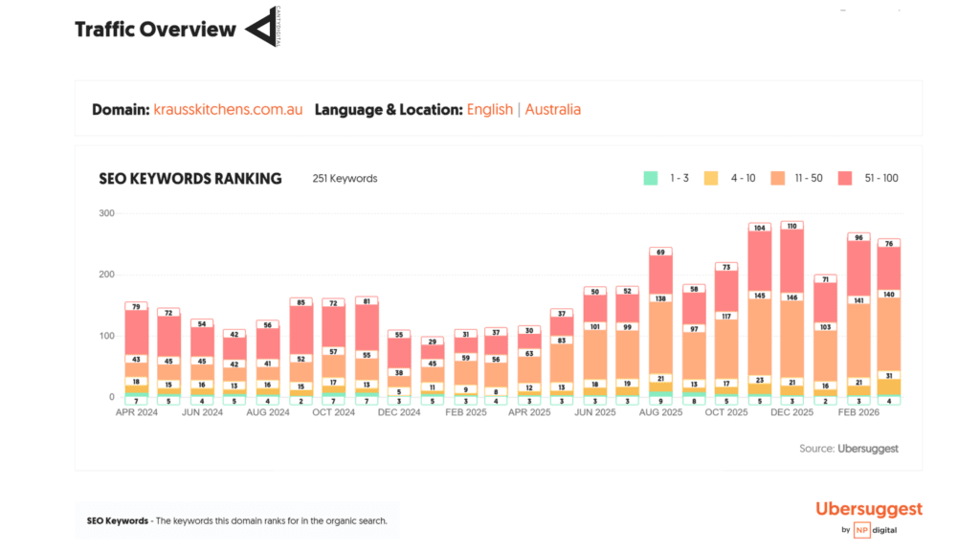Click the 23 yellow segment value label
Viewport: 980px width, 551px height.
(x=759, y=380)
